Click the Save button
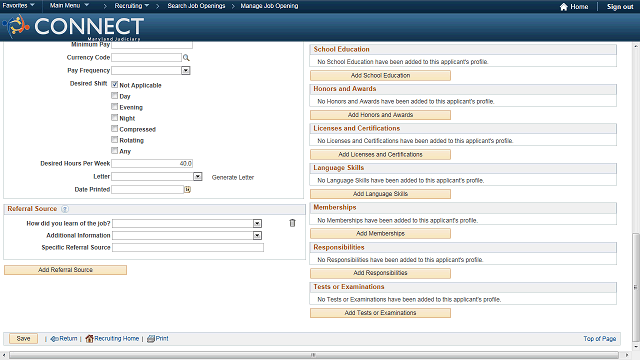640x360 pixels. pos(23,338)
